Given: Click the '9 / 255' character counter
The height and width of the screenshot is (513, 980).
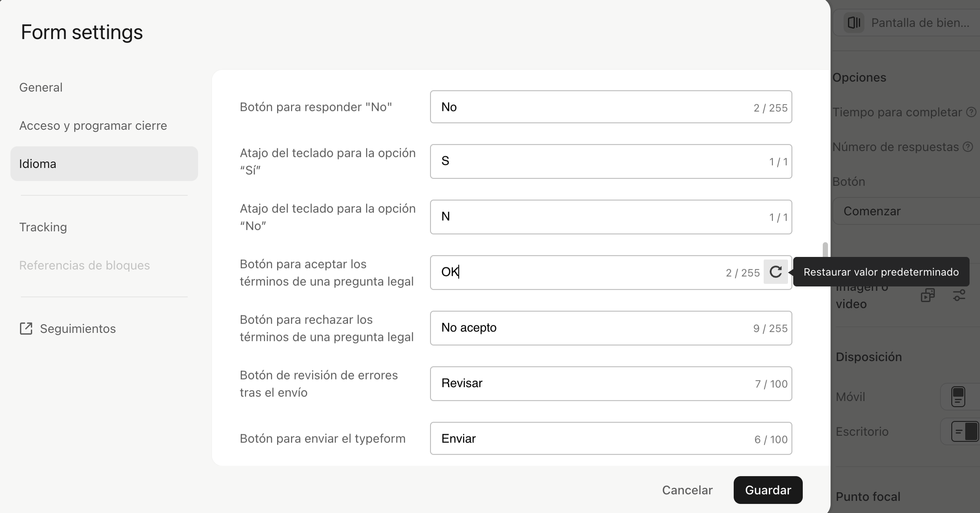Looking at the screenshot, I should click(770, 329).
